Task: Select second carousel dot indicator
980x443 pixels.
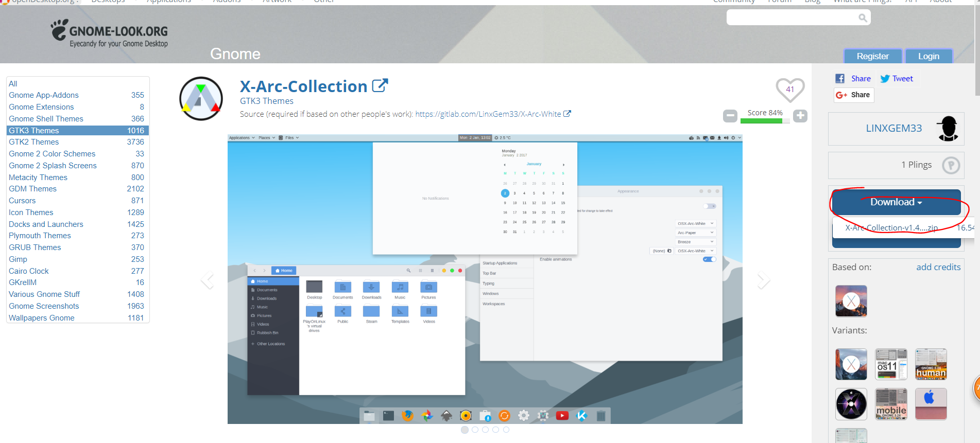Action: pos(475,430)
